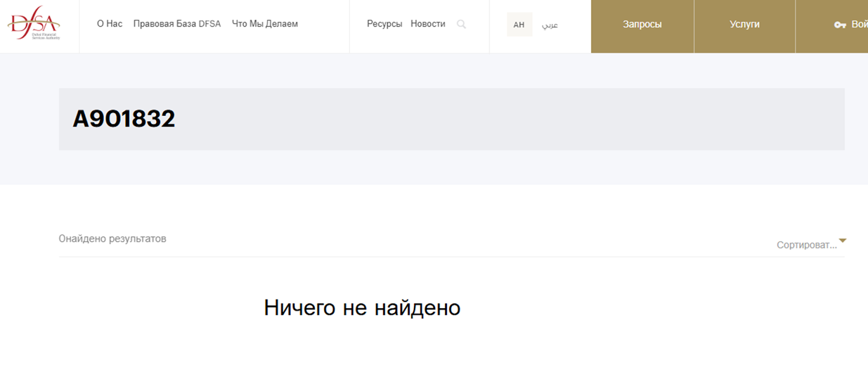Click the DFSA logo
Screen dimensions: 868x374
click(x=34, y=23)
